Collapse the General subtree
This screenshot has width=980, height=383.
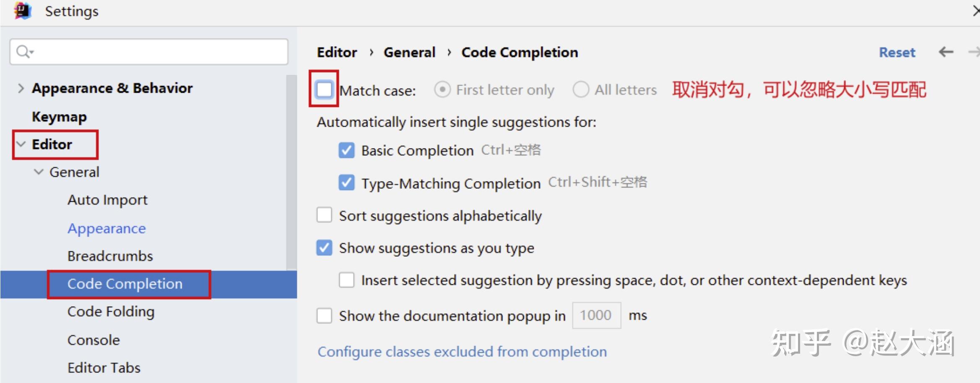point(39,172)
